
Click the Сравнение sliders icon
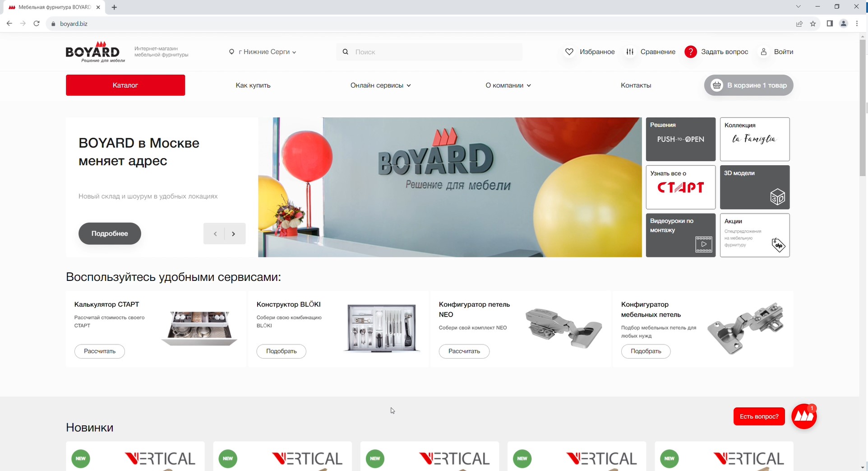tap(630, 52)
